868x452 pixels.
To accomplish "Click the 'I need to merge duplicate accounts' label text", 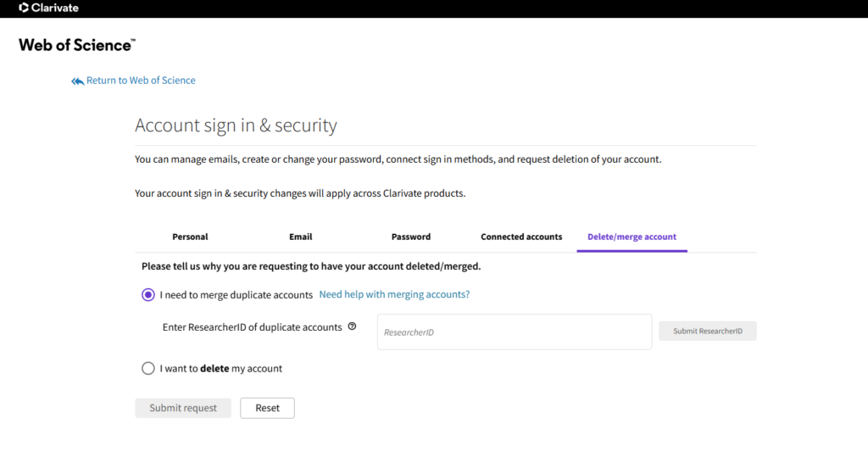I will (236, 294).
